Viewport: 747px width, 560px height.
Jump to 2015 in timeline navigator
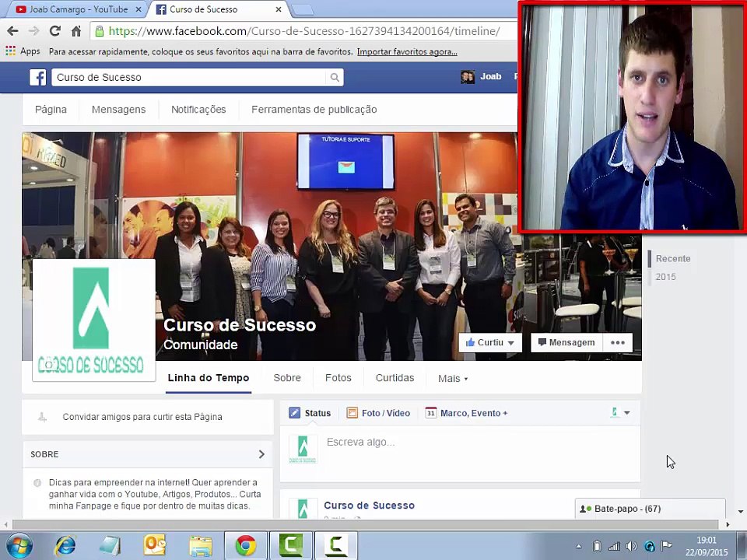coord(665,277)
